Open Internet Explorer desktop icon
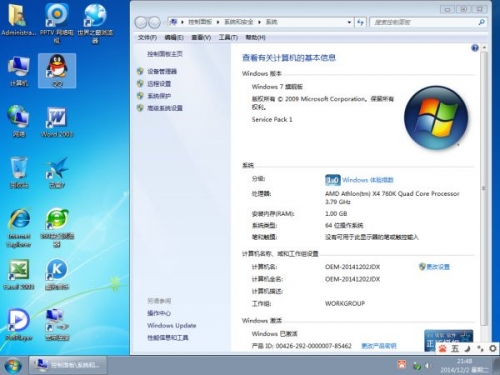 pos(19,228)
